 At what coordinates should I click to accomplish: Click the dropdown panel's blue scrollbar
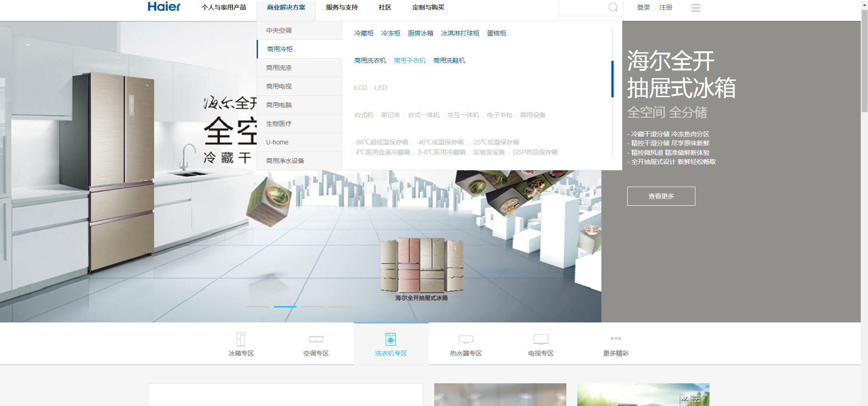612,79
